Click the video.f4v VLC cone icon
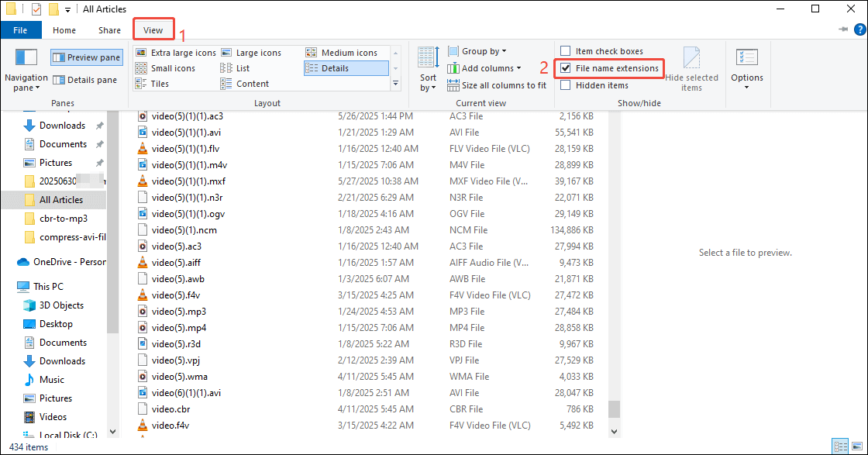This screenshot has width=868, height=455. (x=143, y=425)
